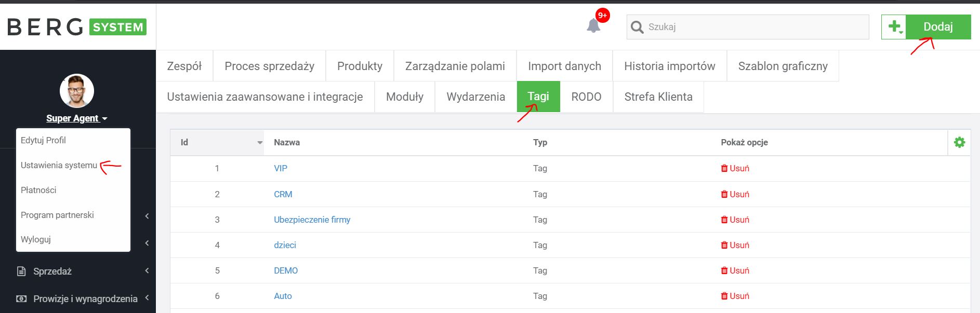The image size is (980, 313).
Task: Switch to the Zespół tab
Action: coord(184,66)
